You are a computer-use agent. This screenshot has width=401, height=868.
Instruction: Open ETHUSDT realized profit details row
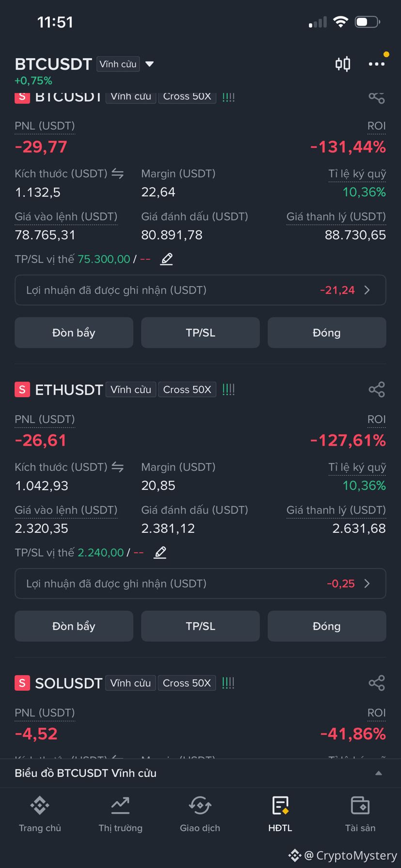[200, 584]
